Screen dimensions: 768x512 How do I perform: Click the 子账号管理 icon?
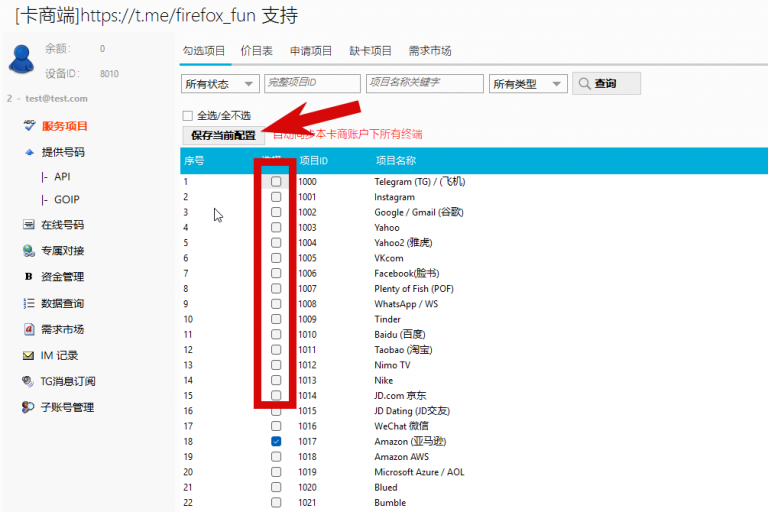coord(28,407)
